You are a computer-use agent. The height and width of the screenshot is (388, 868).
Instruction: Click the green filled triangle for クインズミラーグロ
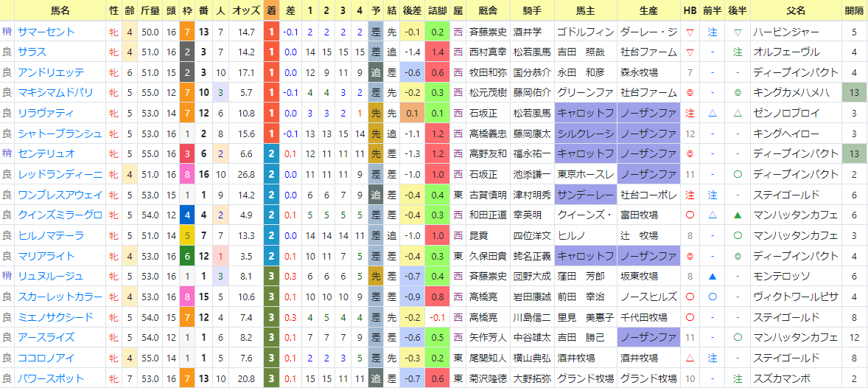click(738, 215)
